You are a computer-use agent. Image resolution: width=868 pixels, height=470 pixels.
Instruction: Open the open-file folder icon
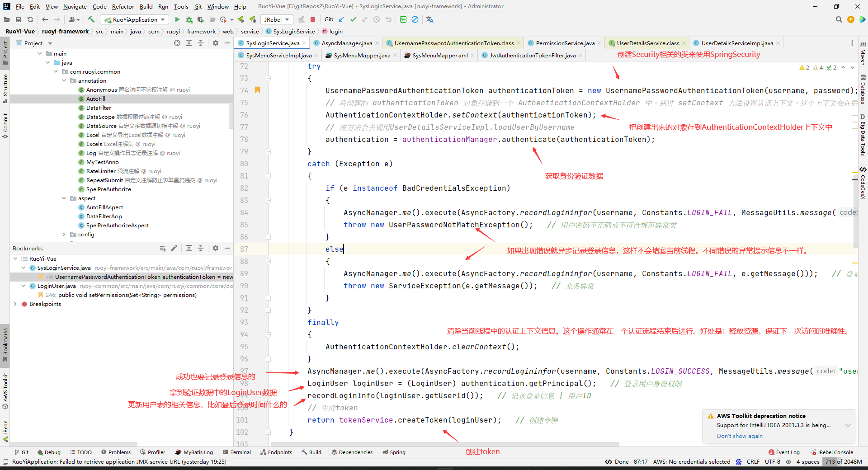pos(7,19)
